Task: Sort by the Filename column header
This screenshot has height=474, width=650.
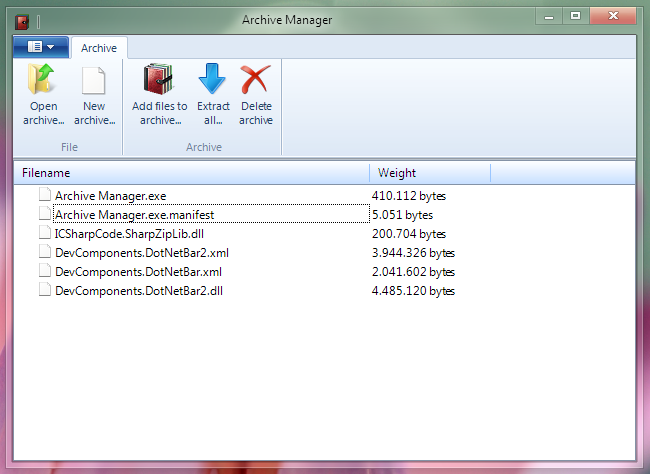Action: coord(191,173)
